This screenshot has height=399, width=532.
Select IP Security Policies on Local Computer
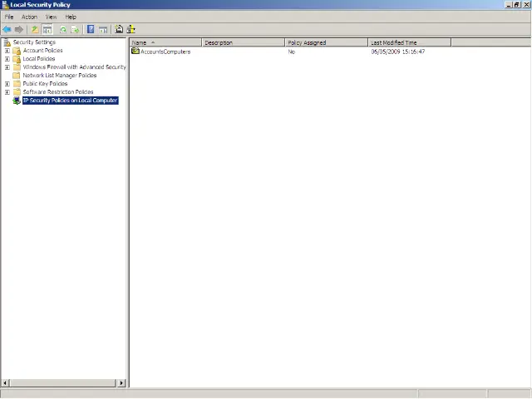click(70, 101)
